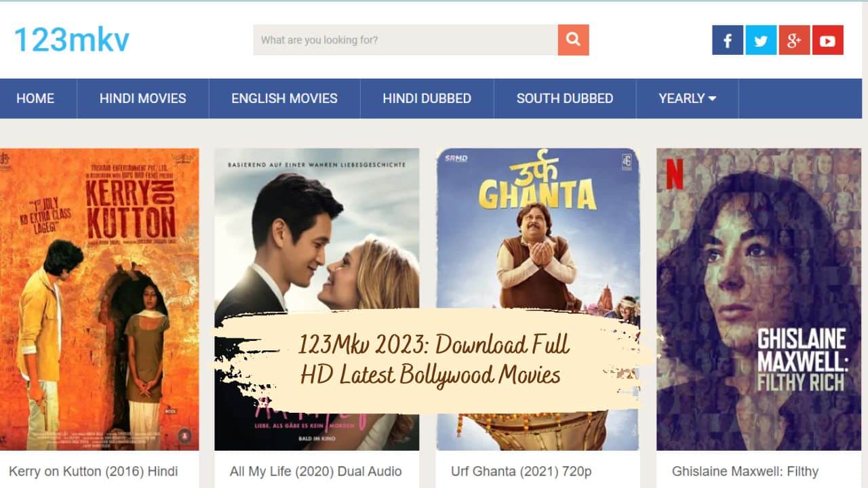Click the 123mkv site logo
Image resolution: width=868 pixels, height=488 pixels.
[x=72, y=40]
